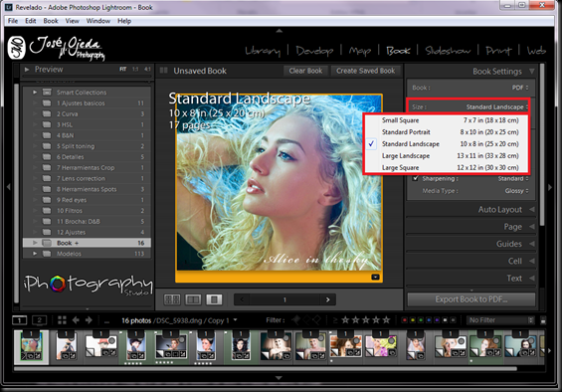Open the Window menu
The width and height of the screenshot is (562, 392).
97,21
